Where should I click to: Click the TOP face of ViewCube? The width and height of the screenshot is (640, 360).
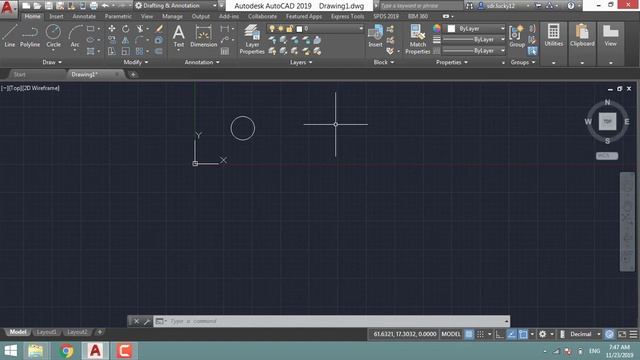(x=607, y=122)
